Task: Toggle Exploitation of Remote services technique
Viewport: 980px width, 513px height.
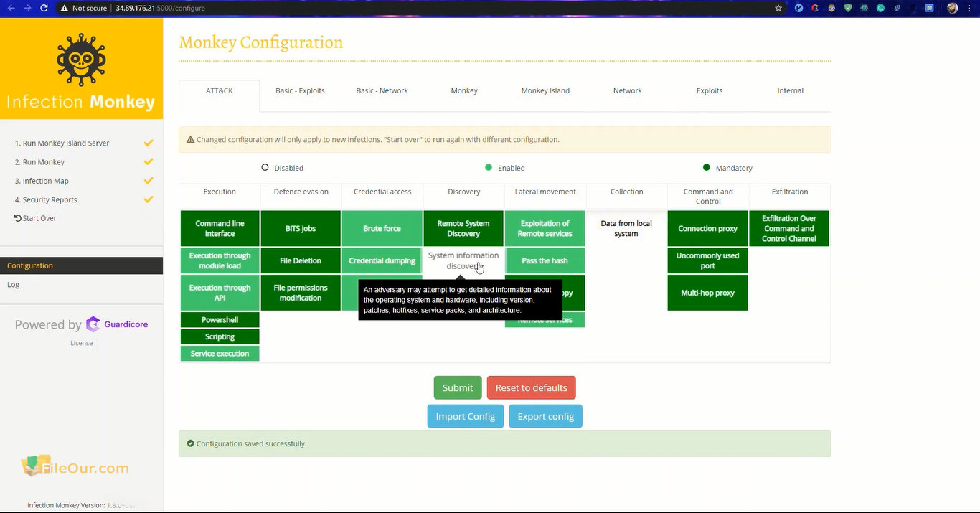Action: (545, 228)
